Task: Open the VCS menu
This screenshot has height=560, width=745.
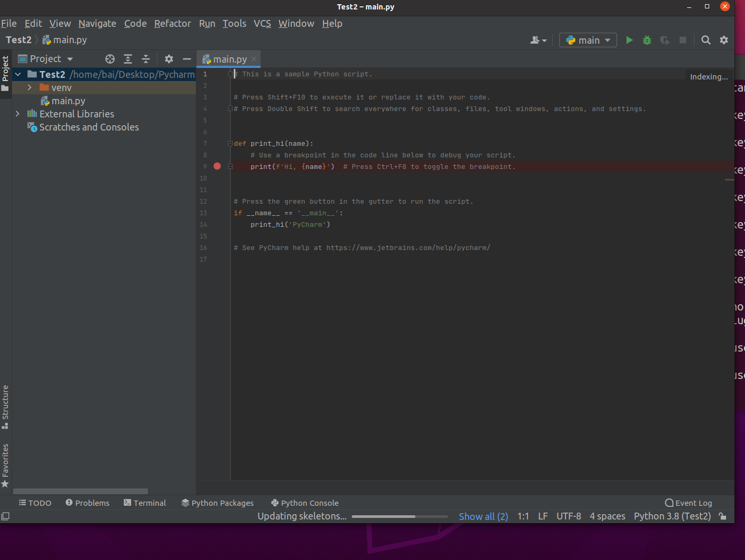Action: click(x=262, y=24)
